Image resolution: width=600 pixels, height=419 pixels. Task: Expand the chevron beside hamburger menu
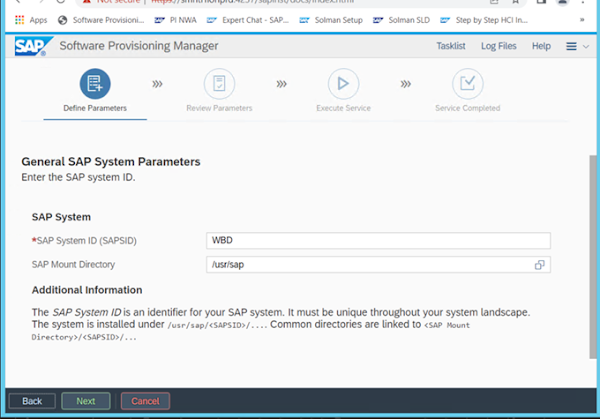(x=586, y=47)
